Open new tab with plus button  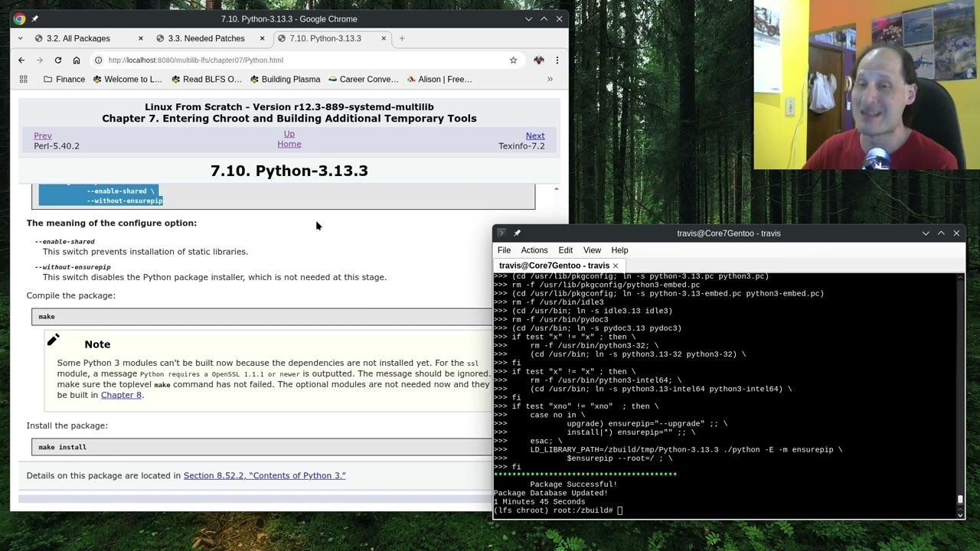(x=401, y=38)
